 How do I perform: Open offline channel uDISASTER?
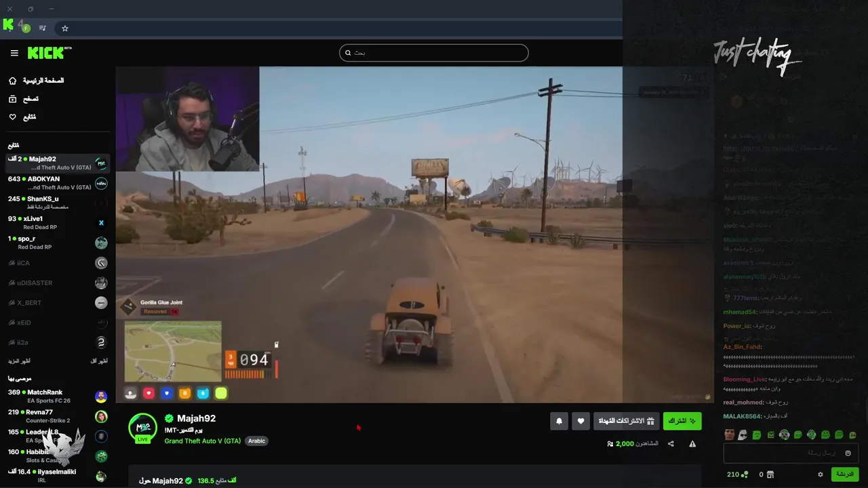[x=58, y=283]
